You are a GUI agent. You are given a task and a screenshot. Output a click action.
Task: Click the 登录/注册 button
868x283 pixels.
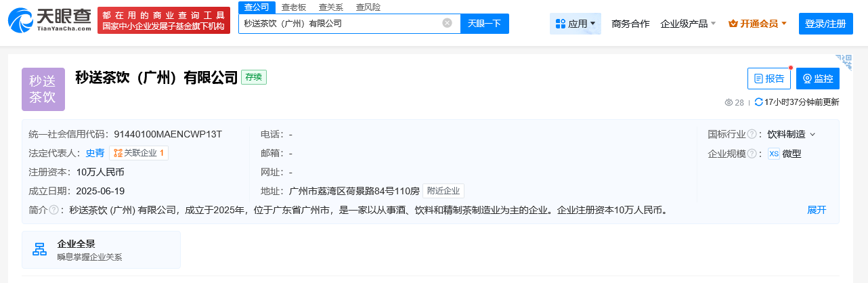coord(826,24)
